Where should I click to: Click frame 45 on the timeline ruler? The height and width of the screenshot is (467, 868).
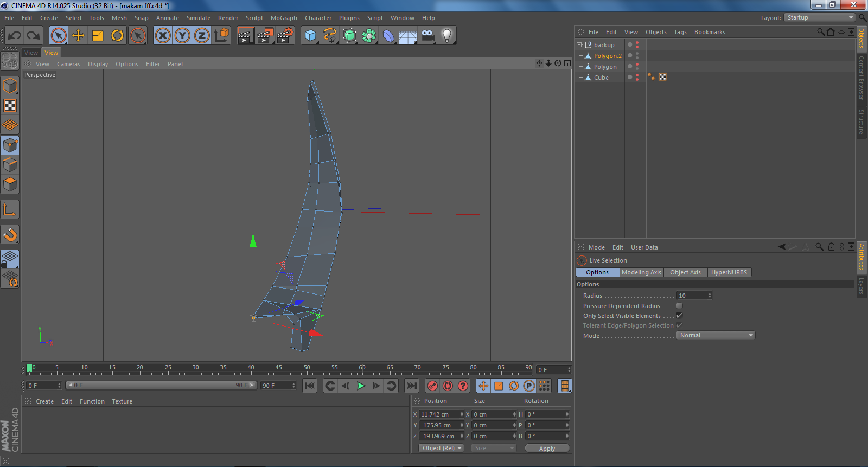(279, 371)
